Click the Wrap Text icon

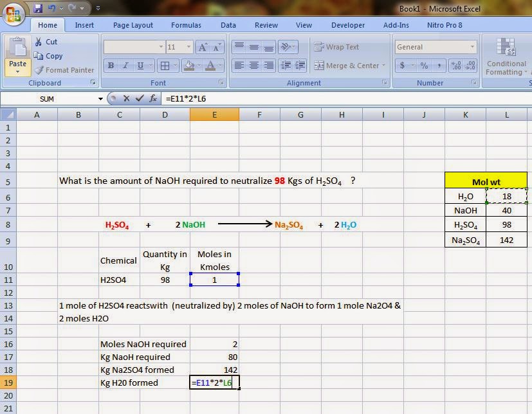[320, 46]
